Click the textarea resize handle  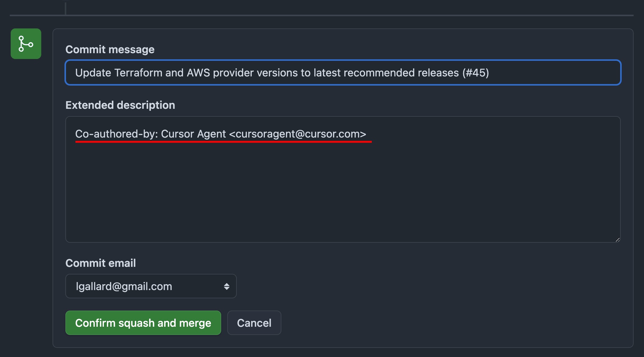click(617, 240)
